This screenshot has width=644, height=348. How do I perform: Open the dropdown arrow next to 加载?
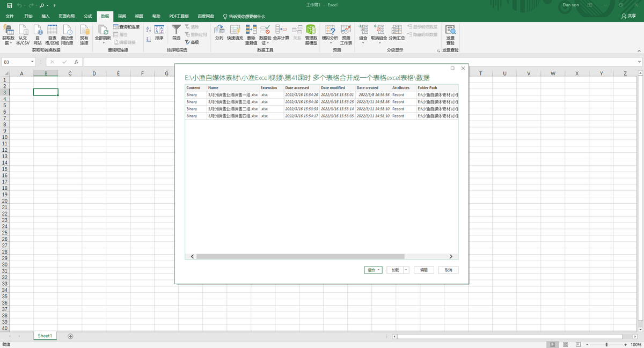click(x=406, y=270)
